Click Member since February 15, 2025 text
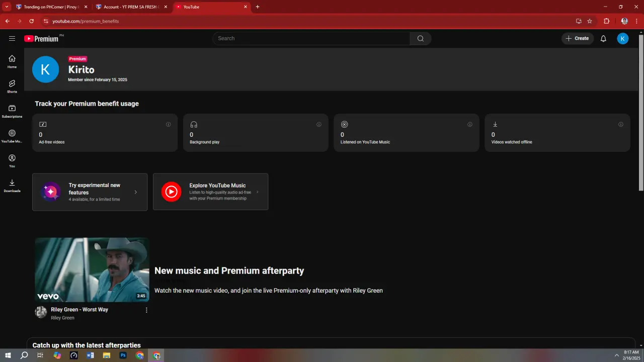Image resolution: width=644 pixels, height=362 pixels. click(98, 80)
